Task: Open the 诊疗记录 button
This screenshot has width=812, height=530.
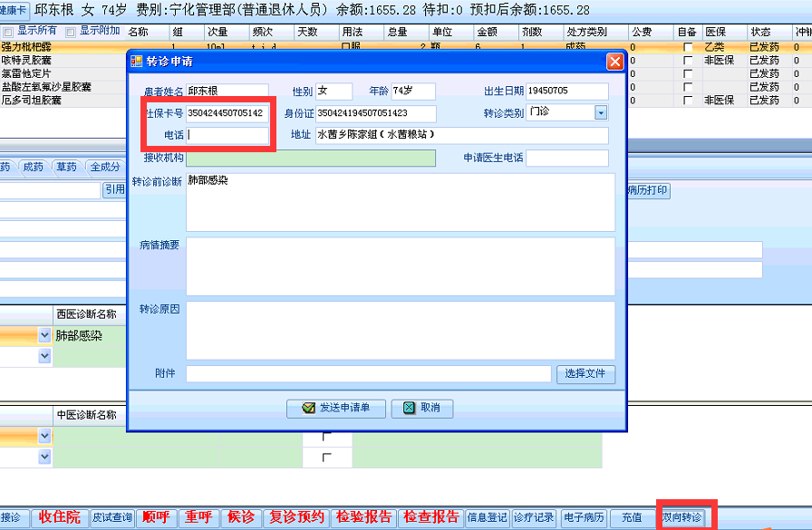Action: point(534,517)
